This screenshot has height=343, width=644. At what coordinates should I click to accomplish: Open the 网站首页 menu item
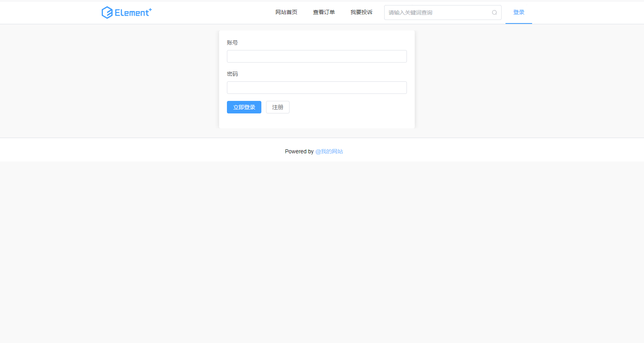(286, 13)
